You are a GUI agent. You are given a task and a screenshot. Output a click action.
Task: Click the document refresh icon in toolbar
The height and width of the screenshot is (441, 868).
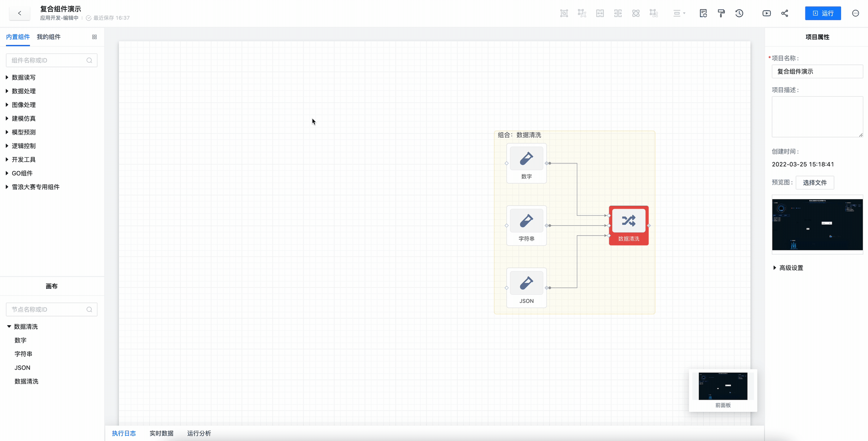pyautogui.click(x=703, y=13)
